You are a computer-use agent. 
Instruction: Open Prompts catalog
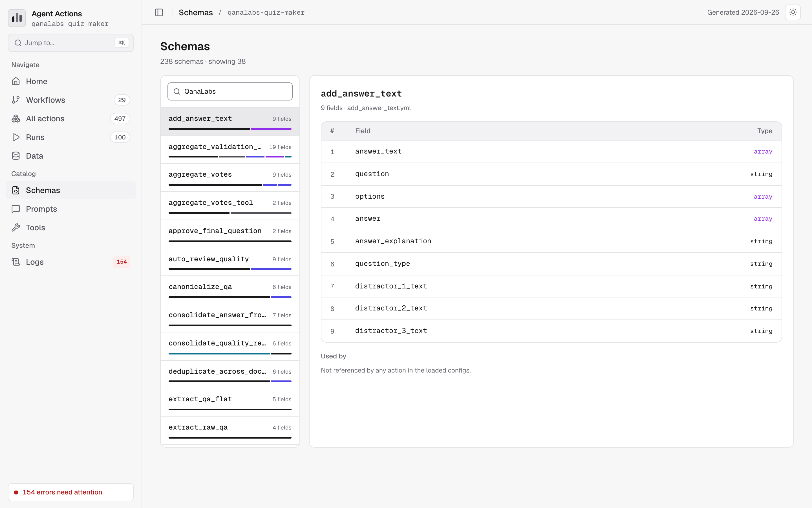[x=71, y=209]
